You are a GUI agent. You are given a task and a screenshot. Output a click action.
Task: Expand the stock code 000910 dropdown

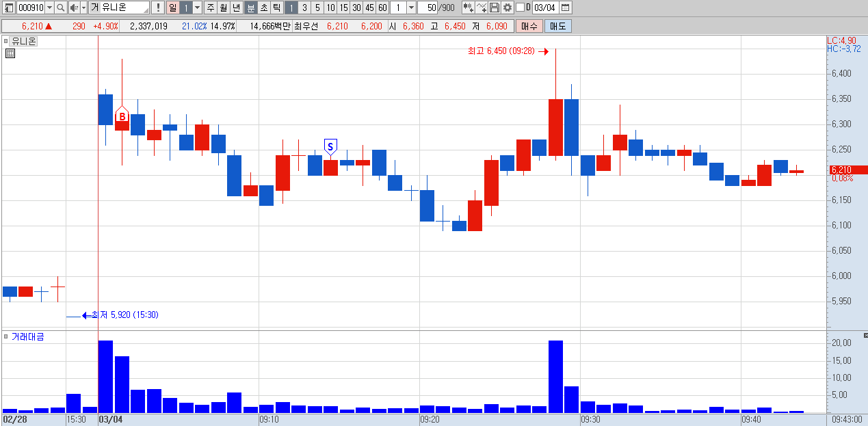point(49,8)
